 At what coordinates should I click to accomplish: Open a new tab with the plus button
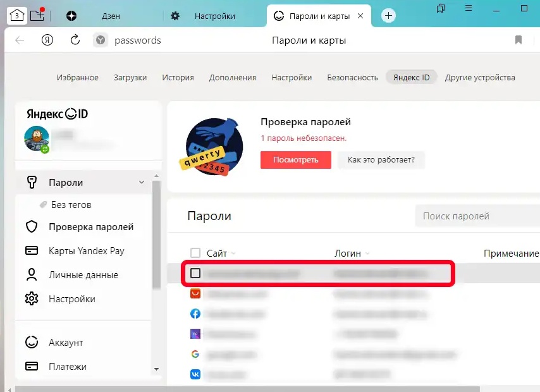(388, 16)
